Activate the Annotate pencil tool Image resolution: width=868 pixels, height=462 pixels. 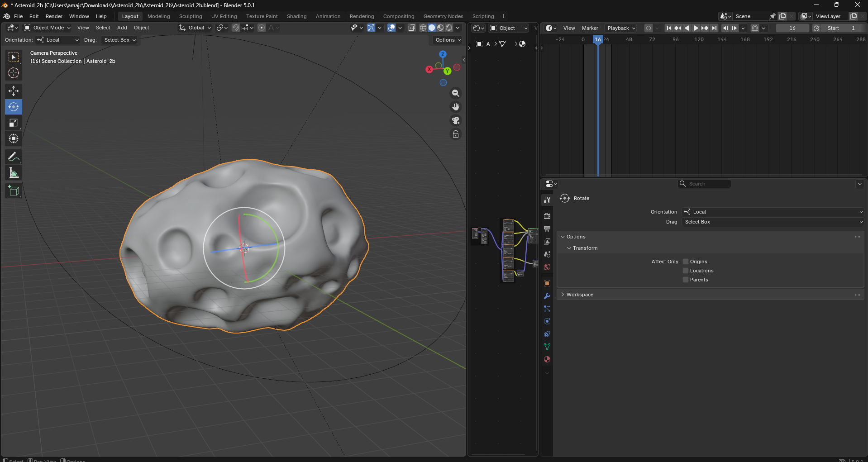pos(14,157)
